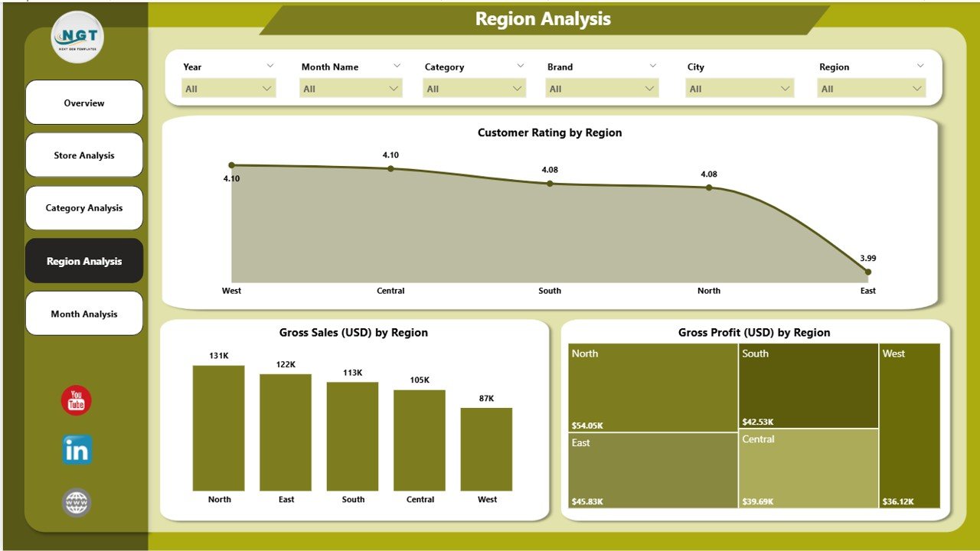Click the YouTube icon in sidebar
The height and width of the screenshot is (551, 980).
tap(77, 401)
